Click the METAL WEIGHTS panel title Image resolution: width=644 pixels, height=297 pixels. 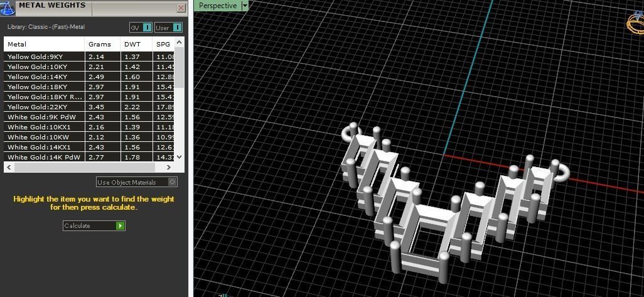(x=52, y=6)
